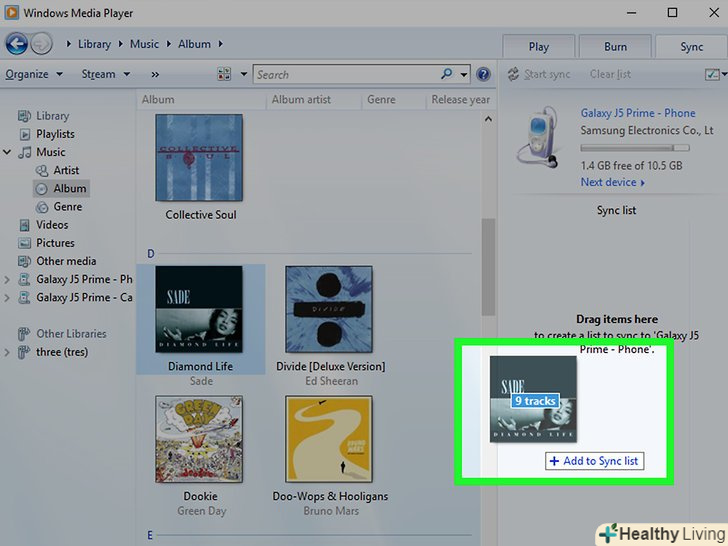Click the Videos icon in the sidebar

point(25,225)
